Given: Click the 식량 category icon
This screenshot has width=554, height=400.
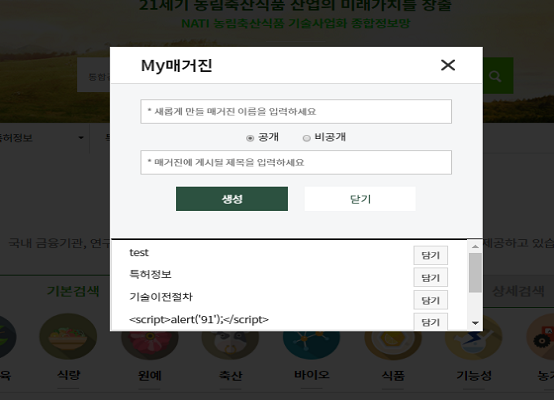Looking at the screenshot, I should click(x=68, y=337).
